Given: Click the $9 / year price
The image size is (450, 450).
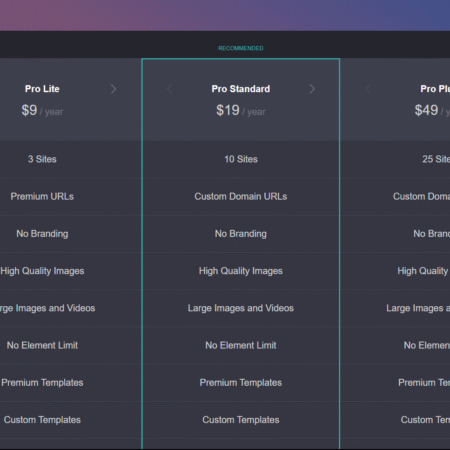Looking at the screenshot, I should click(x=42, y=110).
